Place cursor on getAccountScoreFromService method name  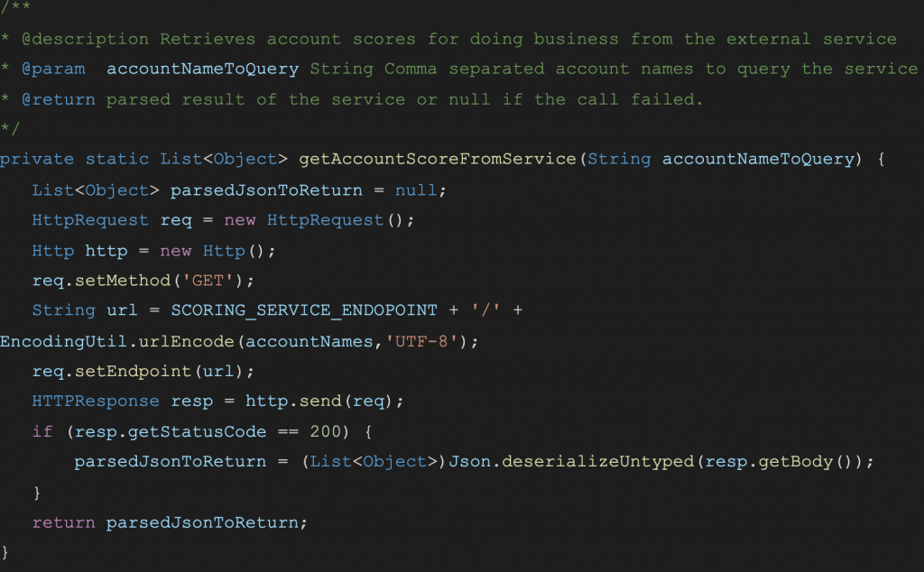tap(438, 159)
